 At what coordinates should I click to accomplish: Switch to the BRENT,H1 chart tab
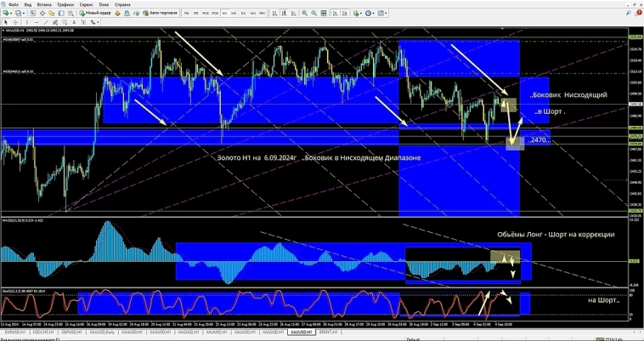pyautogui.click(x=330, y=332)
